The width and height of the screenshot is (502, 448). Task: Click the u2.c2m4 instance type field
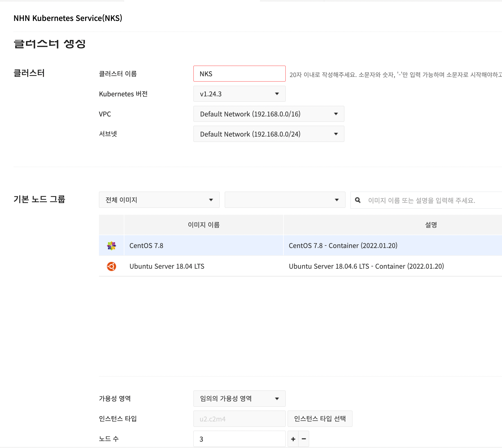point(240,419)
